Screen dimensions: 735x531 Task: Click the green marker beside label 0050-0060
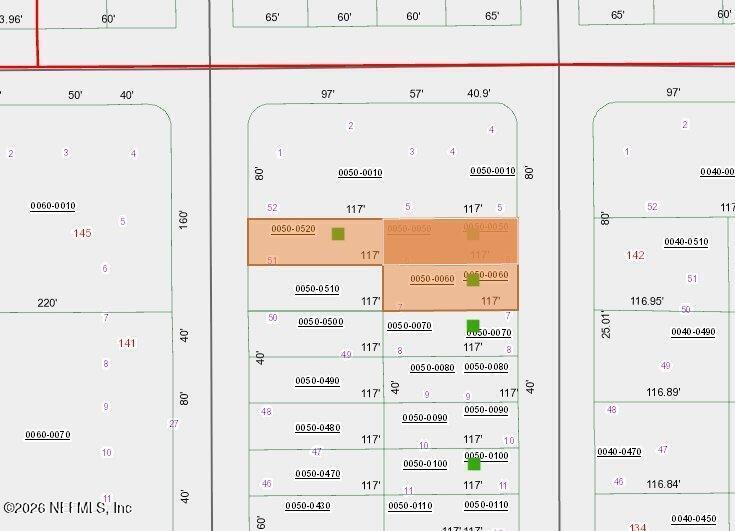tap(473, 280)
